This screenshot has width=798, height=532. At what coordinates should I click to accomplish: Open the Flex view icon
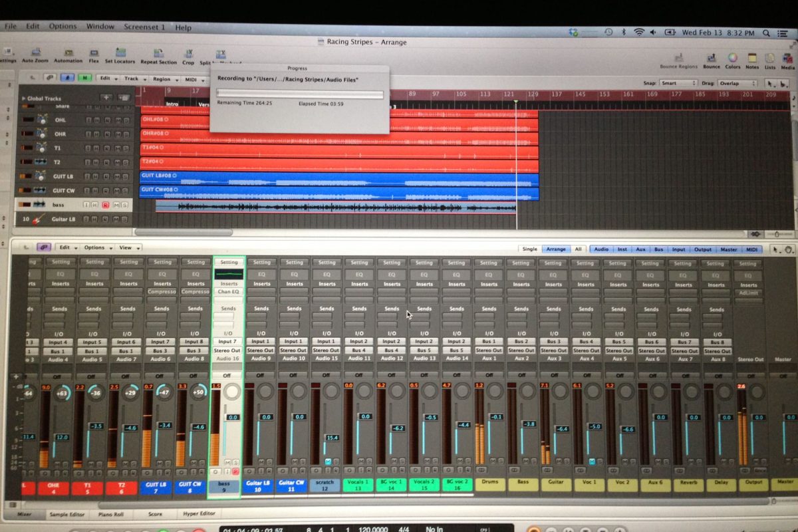pyautogui.click(x=94, y=53)
